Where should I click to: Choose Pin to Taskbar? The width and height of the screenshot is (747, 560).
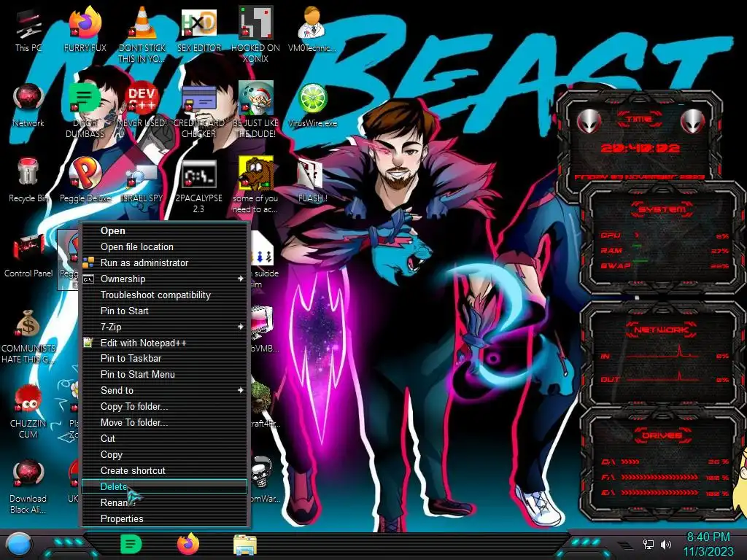click(x=164, y=358)
